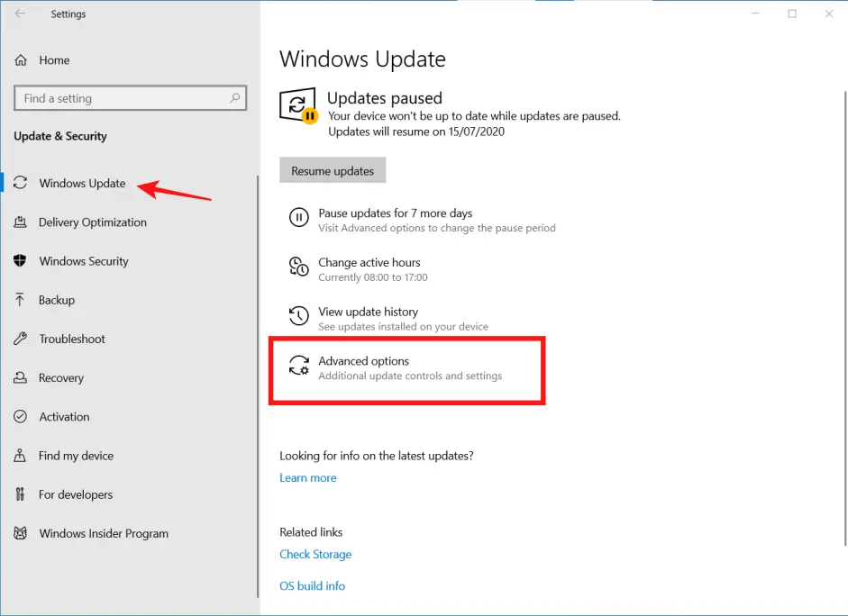The width and height of the screenshot is (848, 616).
Task: Click the sidebar vertical scrollbar
Action: (258, 386)
